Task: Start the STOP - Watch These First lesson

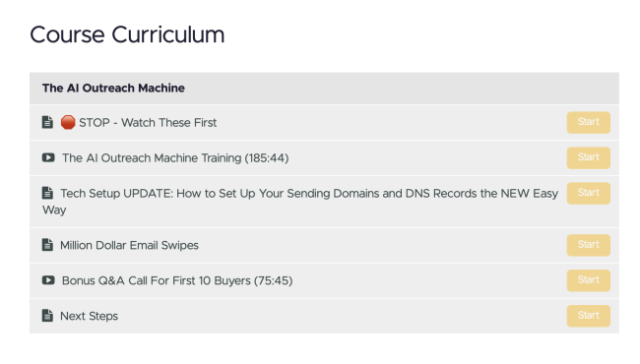Action: tap(588, 122)
